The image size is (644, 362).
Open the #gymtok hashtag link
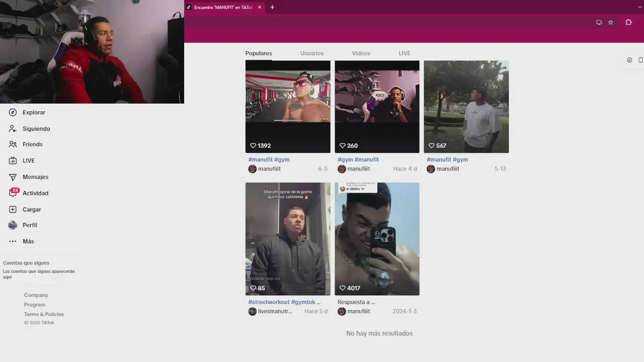303,302
